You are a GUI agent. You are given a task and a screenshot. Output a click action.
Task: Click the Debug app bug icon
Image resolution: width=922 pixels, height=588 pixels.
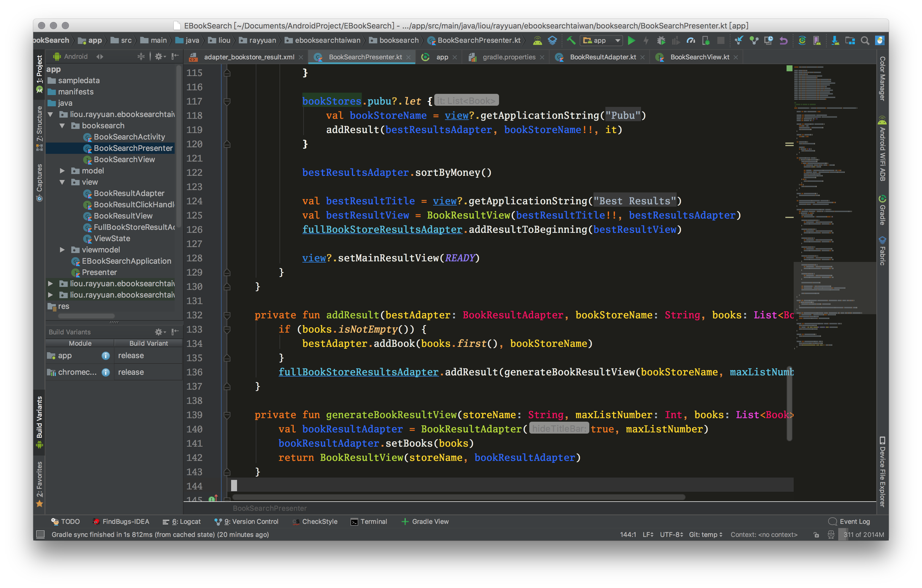(x=661, y=41)
